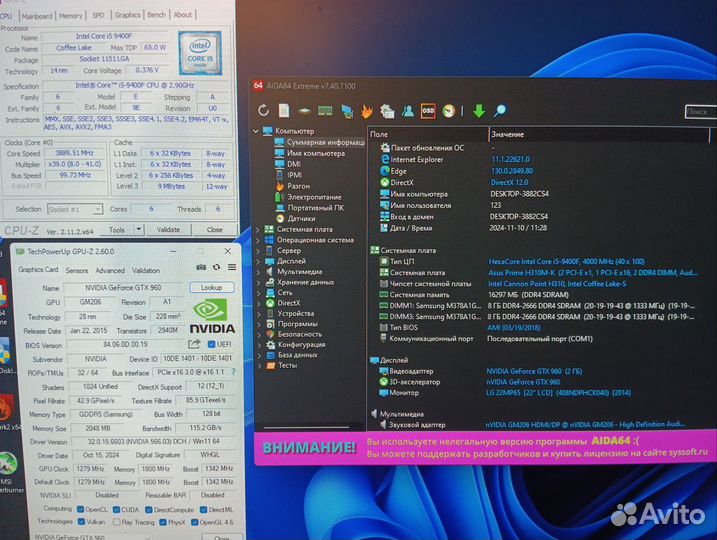
Task: Switch to the Graphics tab in CPU-Z
Action: (128, 15)
